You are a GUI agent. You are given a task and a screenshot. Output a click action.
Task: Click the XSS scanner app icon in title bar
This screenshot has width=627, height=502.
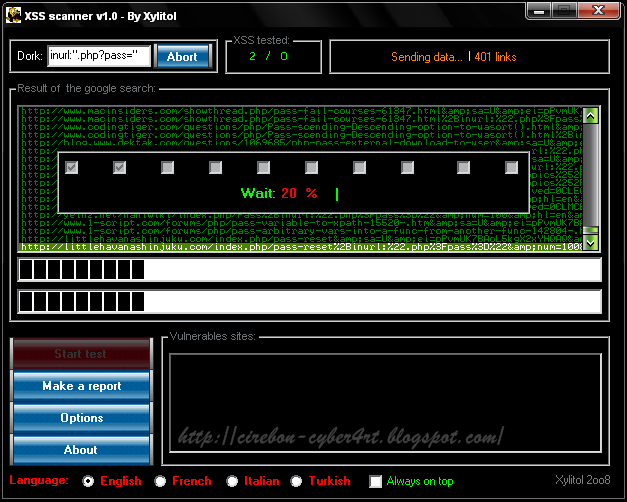(13, 16)
